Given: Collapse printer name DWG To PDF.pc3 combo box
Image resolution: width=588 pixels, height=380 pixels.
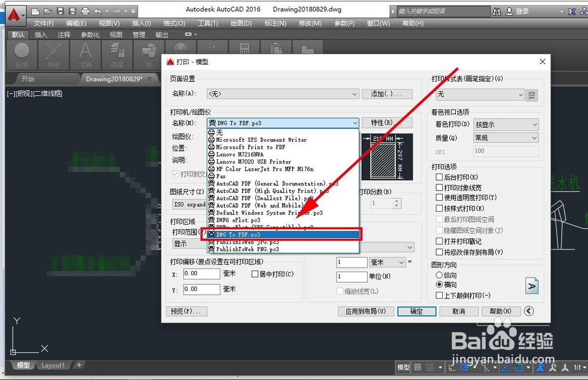Looking at the screenshot, I should 283,123.
